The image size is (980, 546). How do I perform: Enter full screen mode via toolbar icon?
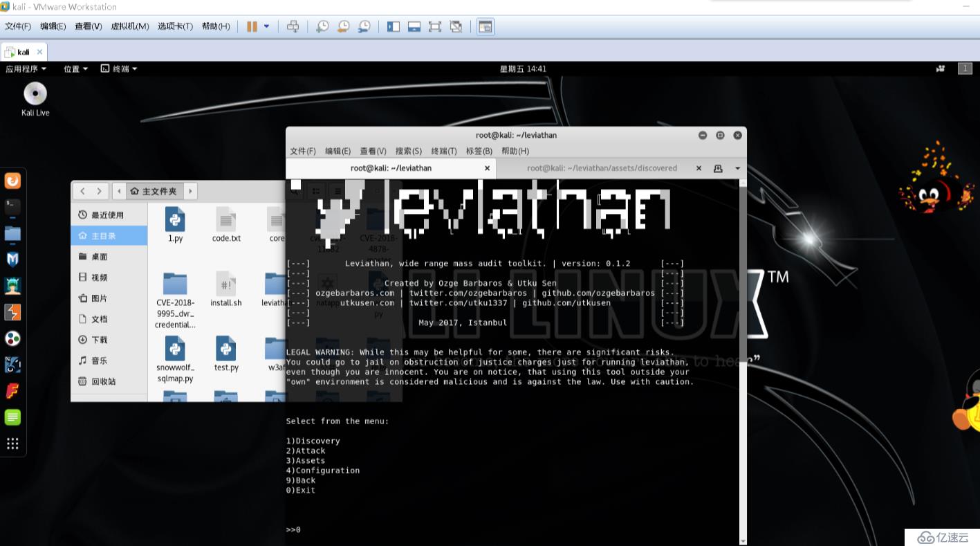[435, 26]
